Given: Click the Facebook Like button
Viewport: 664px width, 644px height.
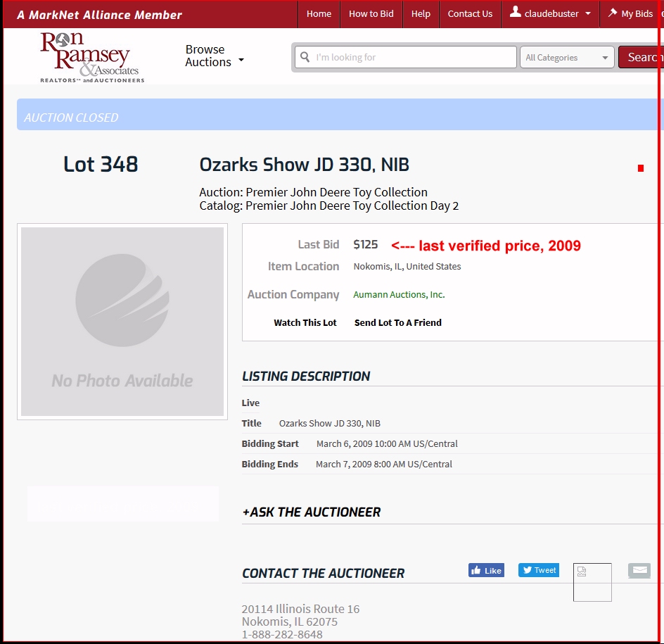Looking at the screenshot, I should point(486,570).
